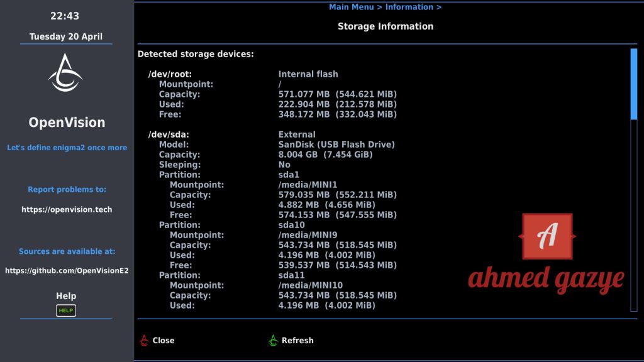
Task: Click the /media/MINI10 mountpoint
Action: [x=311, y=285]
